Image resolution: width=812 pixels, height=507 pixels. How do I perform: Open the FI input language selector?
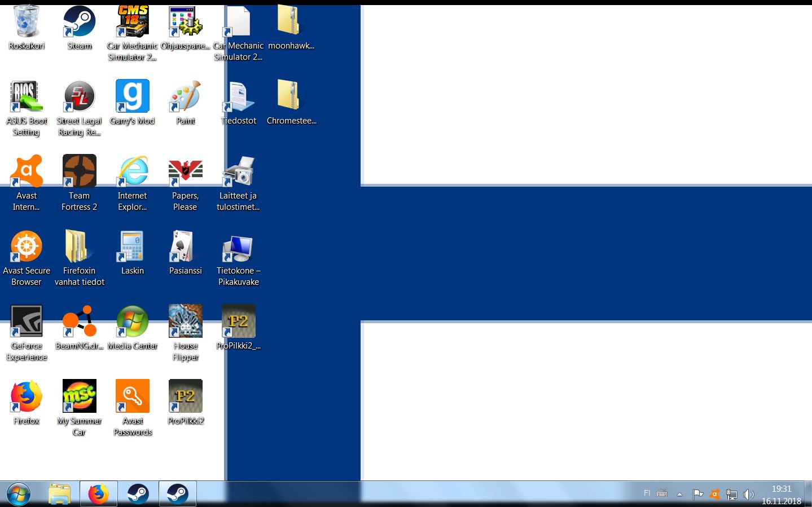coord(647,493)
